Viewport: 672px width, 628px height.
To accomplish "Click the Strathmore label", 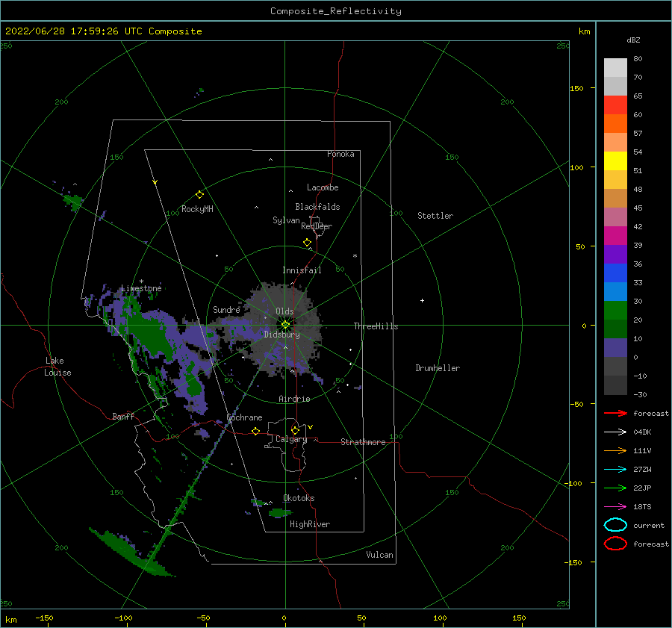I will pos(363,442).
